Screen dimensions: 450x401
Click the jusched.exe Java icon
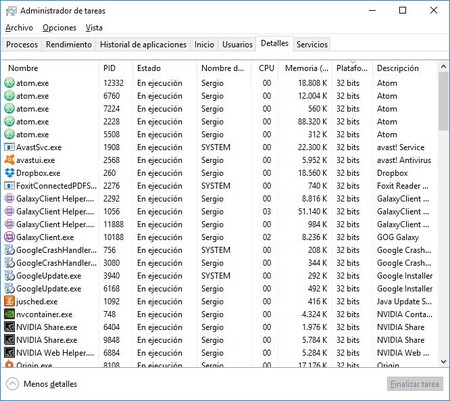point(9,301)
